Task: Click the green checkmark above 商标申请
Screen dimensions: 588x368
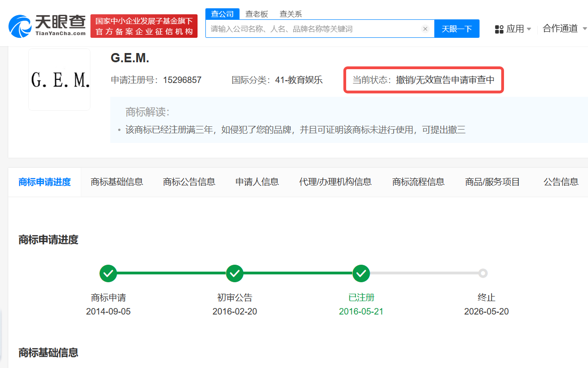Action: 108,273
